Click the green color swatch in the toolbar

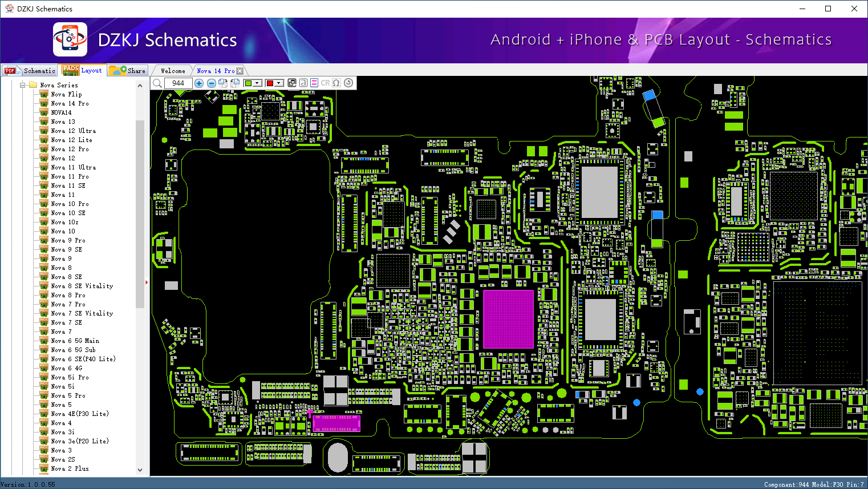[x=248, y=83]
